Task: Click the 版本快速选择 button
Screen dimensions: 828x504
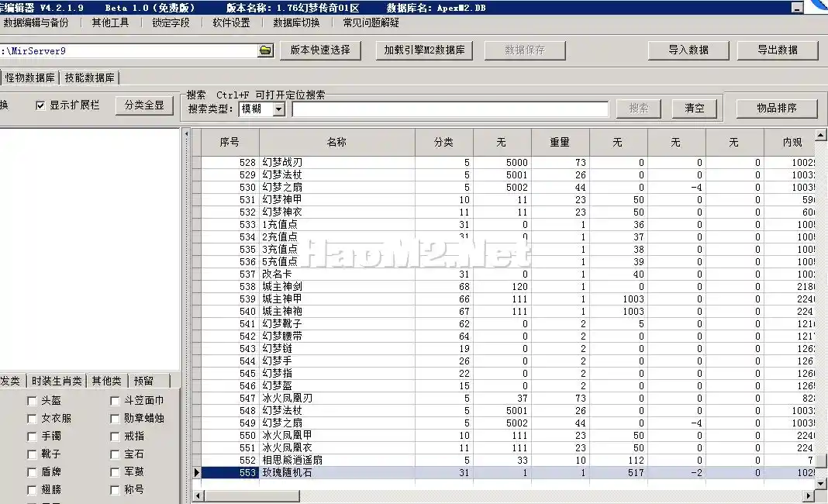Action: pyautogui.click(x=320, y=50)
